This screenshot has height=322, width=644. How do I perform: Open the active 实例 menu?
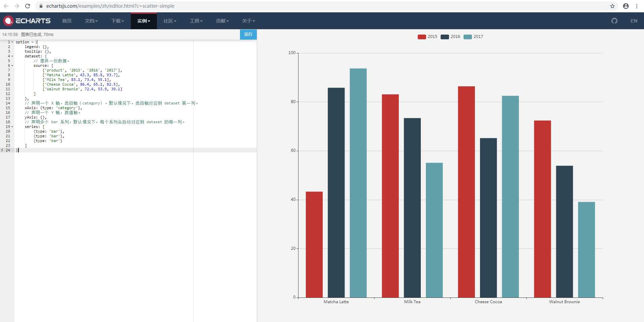pos(144,21)
